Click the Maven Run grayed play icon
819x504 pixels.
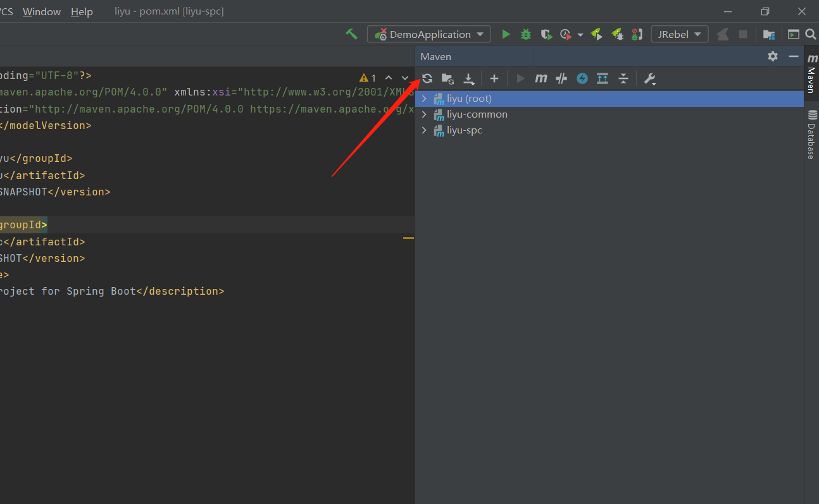pos(521,78)
